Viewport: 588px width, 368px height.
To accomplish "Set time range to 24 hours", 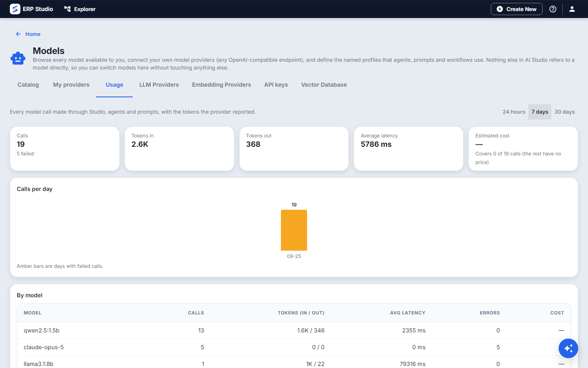I will [x=514, y=112].
